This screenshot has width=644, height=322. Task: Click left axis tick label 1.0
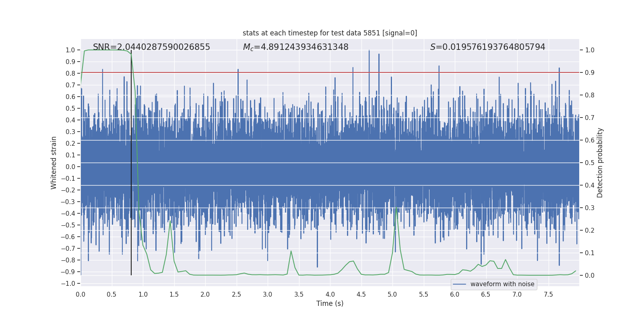[70, 50]
